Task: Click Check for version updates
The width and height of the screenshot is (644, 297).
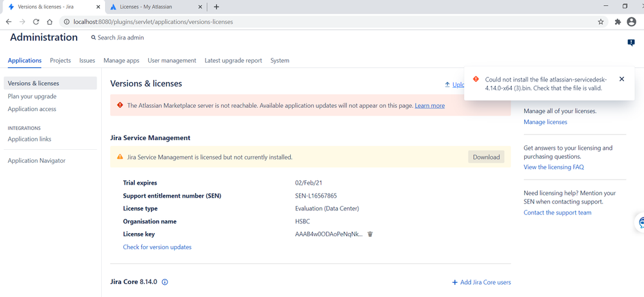Action: click(x=157, y=247)
